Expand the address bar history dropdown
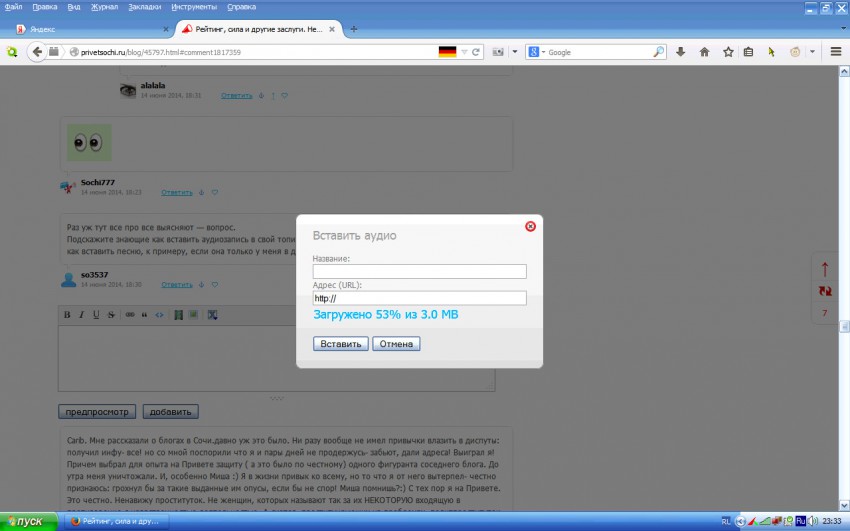850x531 pixels. point(464,52)
